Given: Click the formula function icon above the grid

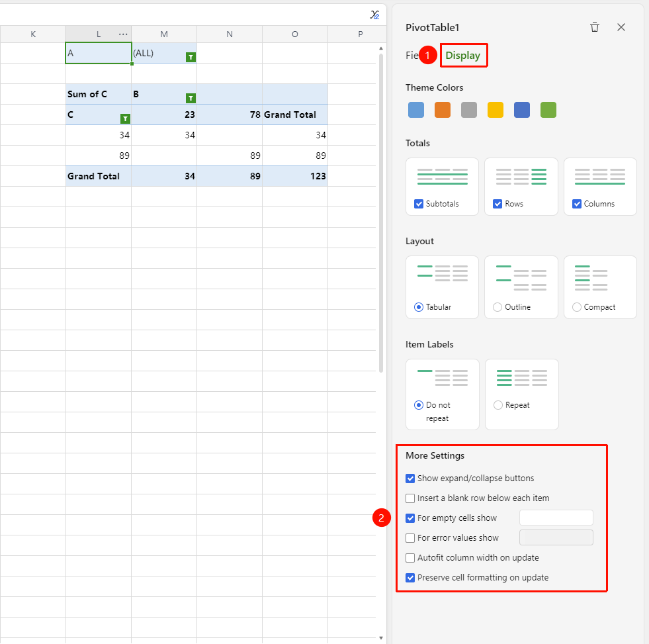Looking at the screenshot, I should (374, 15).
